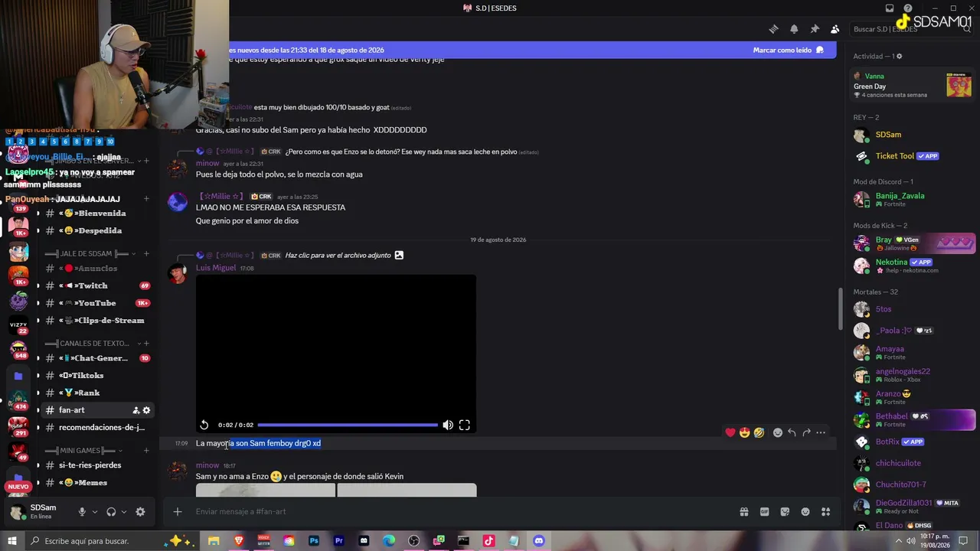Forward the message with forward arrow
Image resolution: width=980 pixels, height=551 pixels.
click(x=806, y=432)
